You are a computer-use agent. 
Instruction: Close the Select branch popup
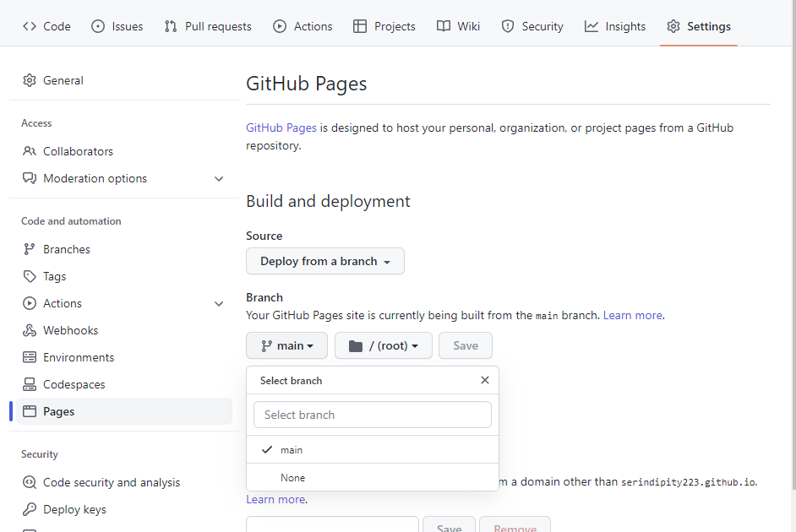(x=485, y=380)
